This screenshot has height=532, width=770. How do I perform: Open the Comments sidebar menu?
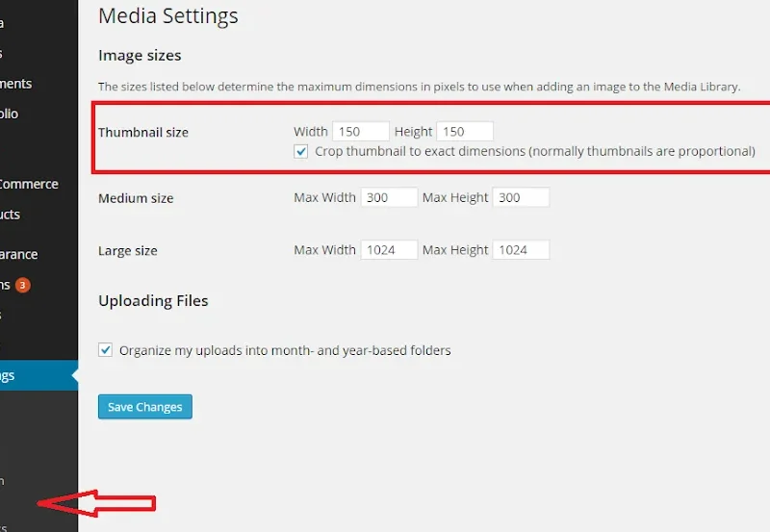(17, 84)
